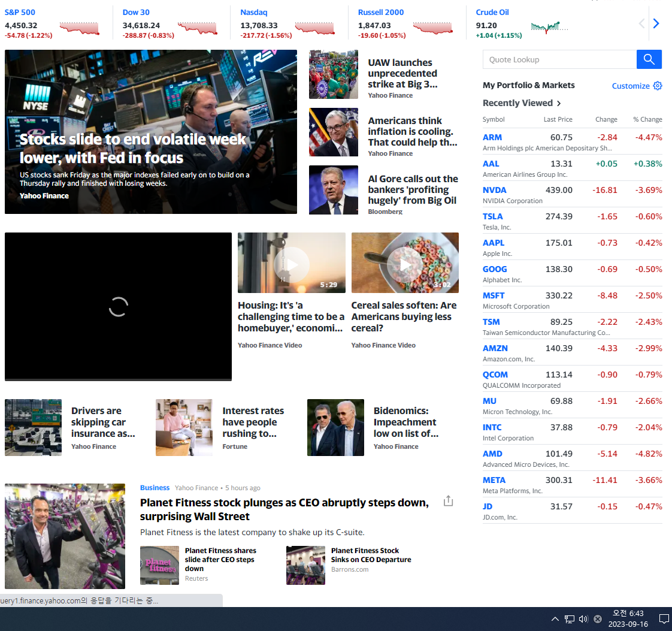Open the taskbar clock and date
Viewport: 672px width, 631px height.
pyautogui.click(x=628, y=618)
